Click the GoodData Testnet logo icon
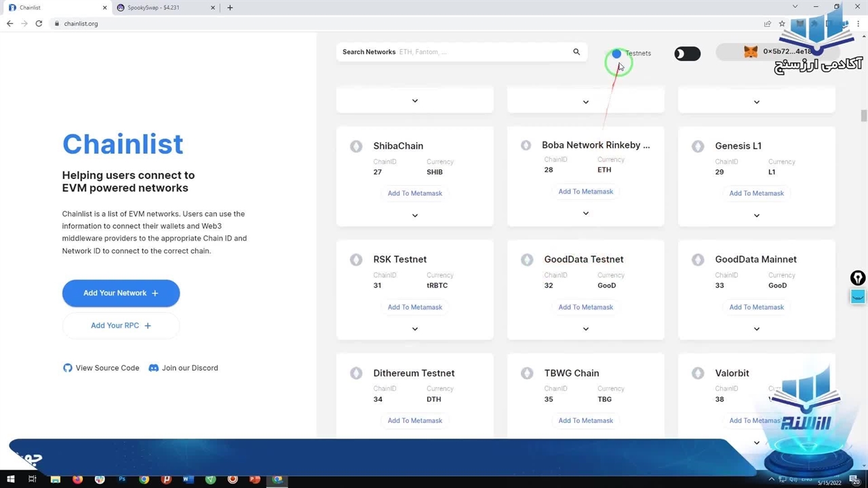This screenshot has width=868, height=488. point(527,260)
